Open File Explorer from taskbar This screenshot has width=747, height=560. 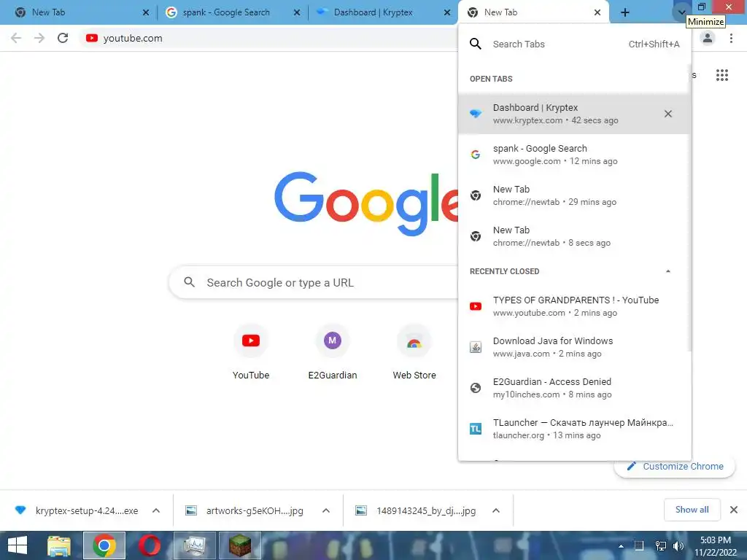click(59, 545)
